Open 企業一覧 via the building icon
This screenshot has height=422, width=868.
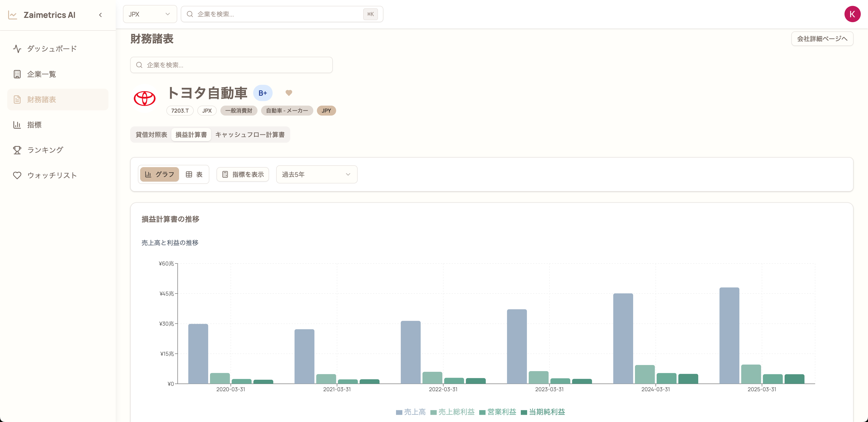point(17,74)
